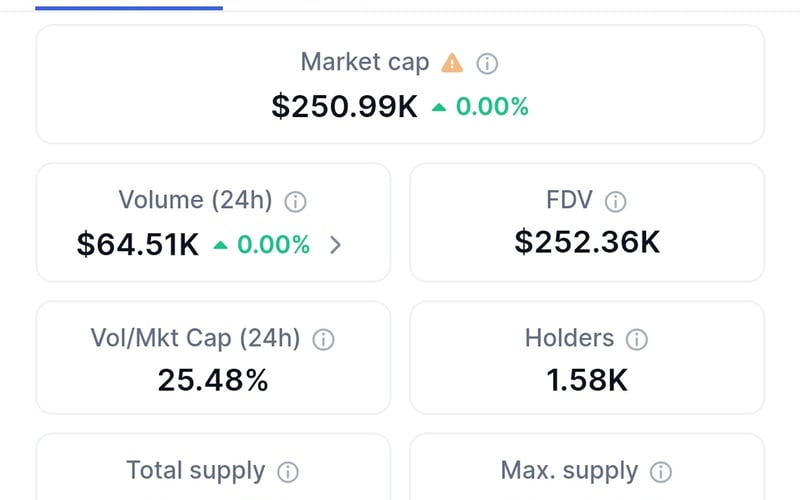Click the Max. supply label
This screenshot has height=500, width=800.
point(569,471)
